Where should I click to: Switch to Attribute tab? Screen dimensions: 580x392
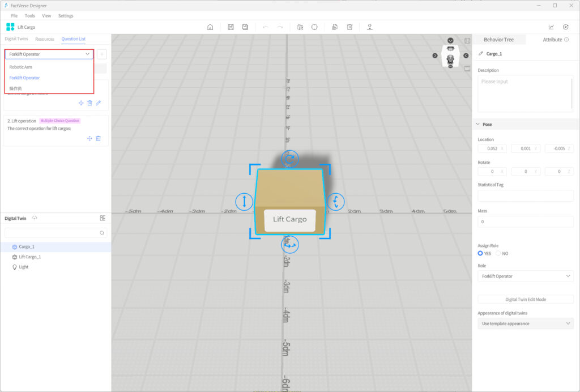point(552,40)
